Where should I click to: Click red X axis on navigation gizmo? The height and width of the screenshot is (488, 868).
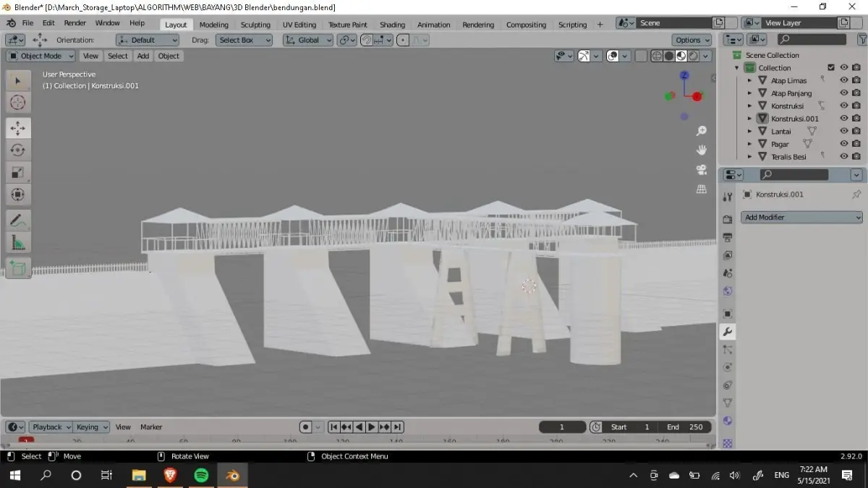(697, 96)
